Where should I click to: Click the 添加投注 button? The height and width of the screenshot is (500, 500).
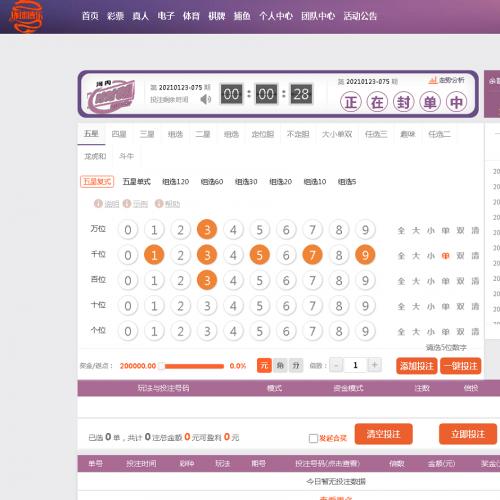pos(417,366)
